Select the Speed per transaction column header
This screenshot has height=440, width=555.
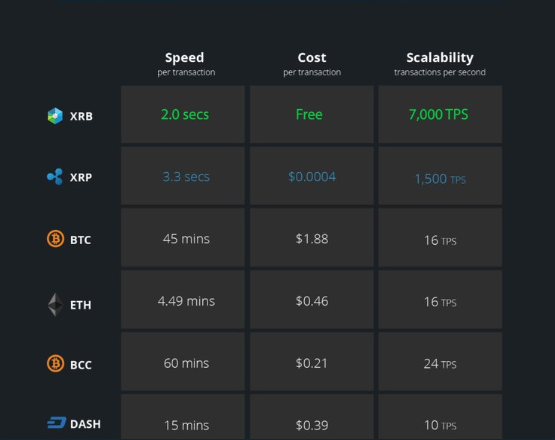185,64
